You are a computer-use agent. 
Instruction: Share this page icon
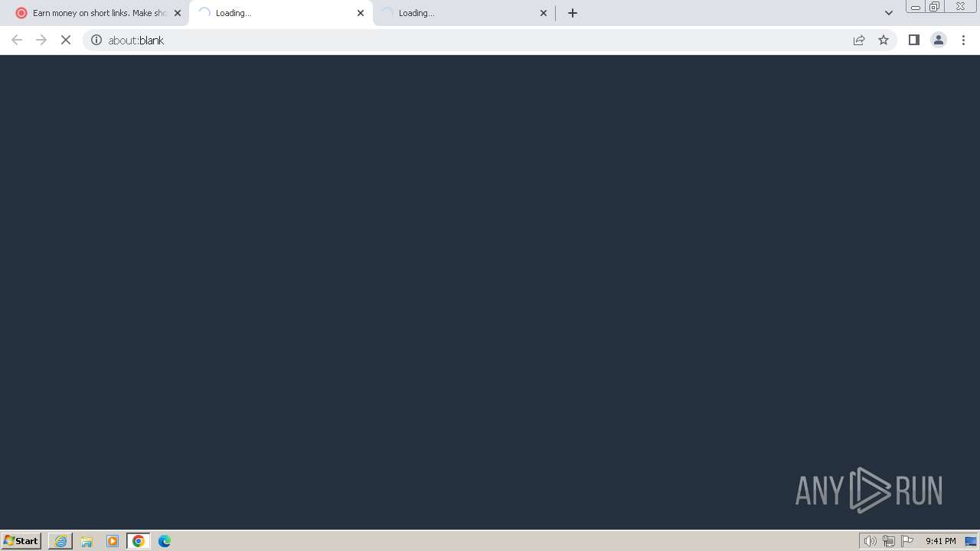pyautogui.click(x=859, y=40)
